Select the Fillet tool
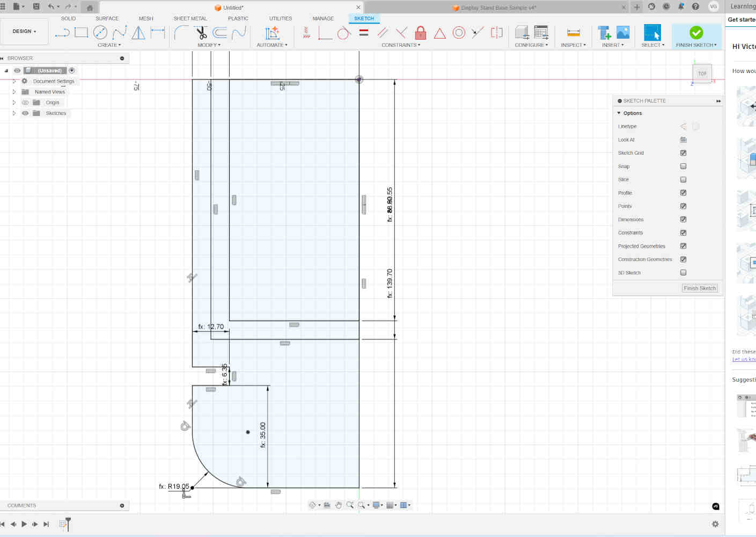756x537 pixels. (181, 33)
